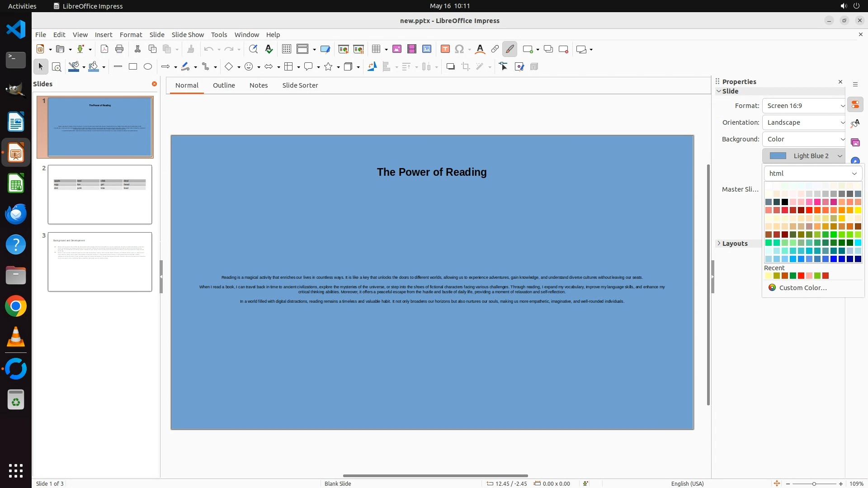This screenshot has width=868, height=488.
Task: Open the html palette dropdown
Action: (813, 174)
